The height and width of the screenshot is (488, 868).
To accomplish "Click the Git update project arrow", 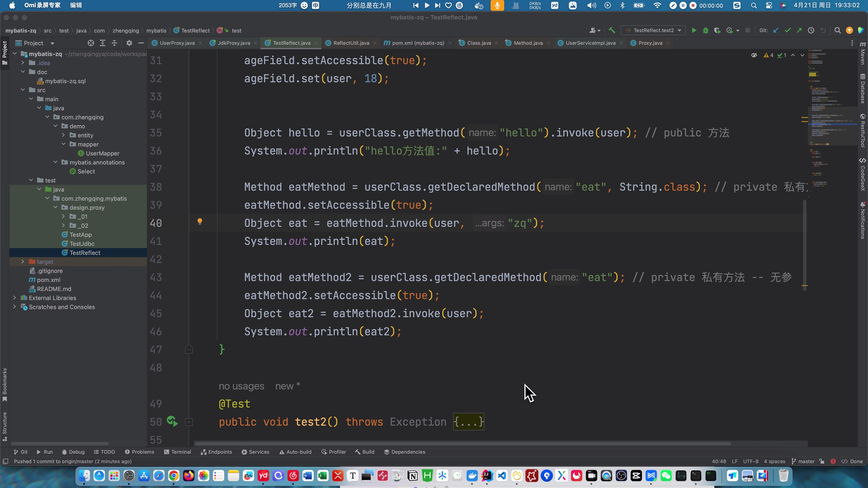I will coord(776,30).
